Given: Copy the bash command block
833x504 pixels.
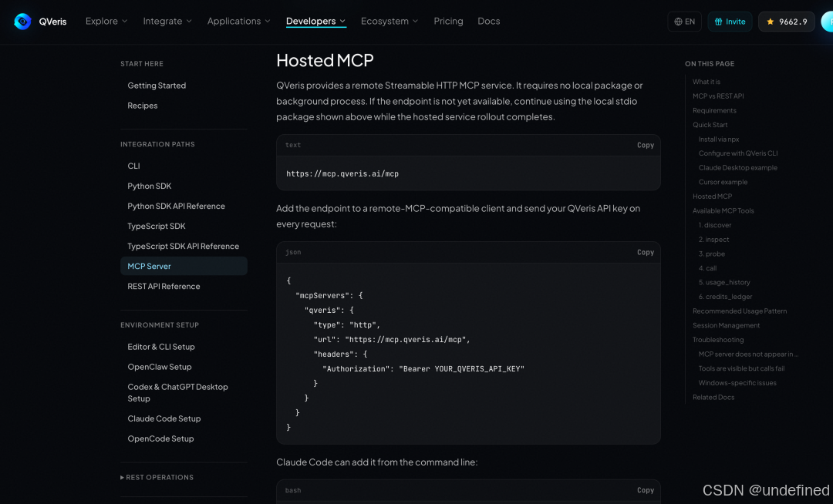Looking at the screenshot, I should click(x=646, y=490).
